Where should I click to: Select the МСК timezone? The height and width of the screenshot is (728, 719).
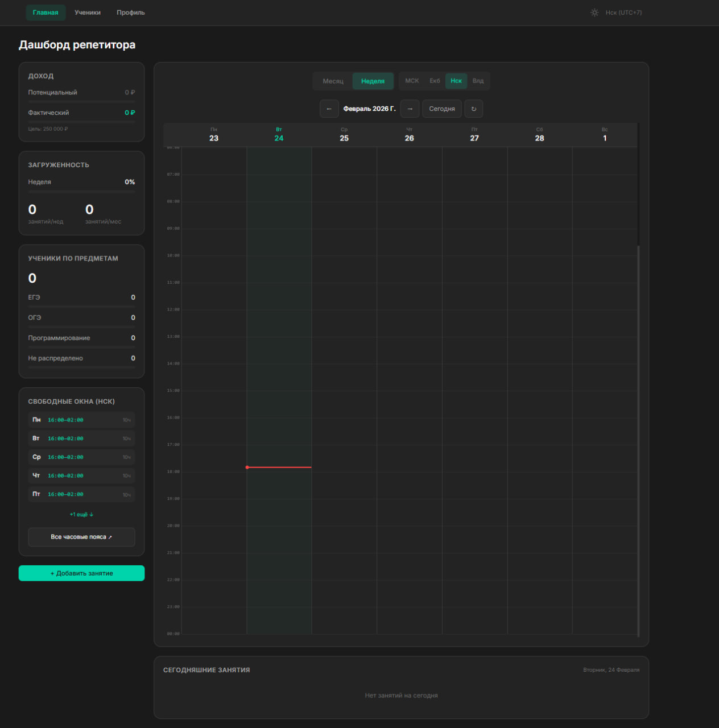coord(411,81)
